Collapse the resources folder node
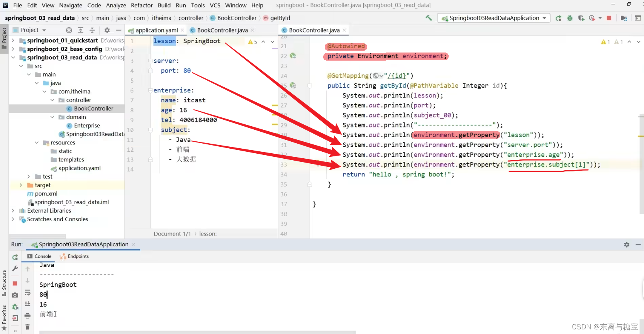 (x=37, y=142)
